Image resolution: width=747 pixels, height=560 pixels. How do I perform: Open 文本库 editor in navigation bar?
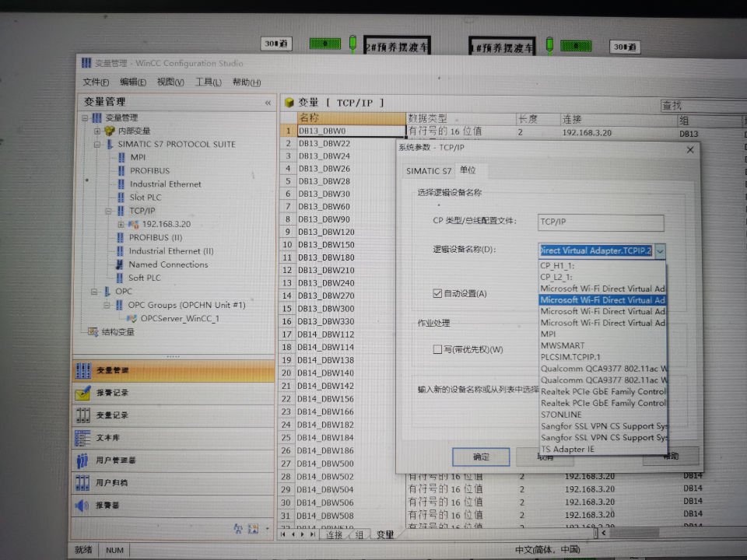pyautogui.click(x=174, y=438)
